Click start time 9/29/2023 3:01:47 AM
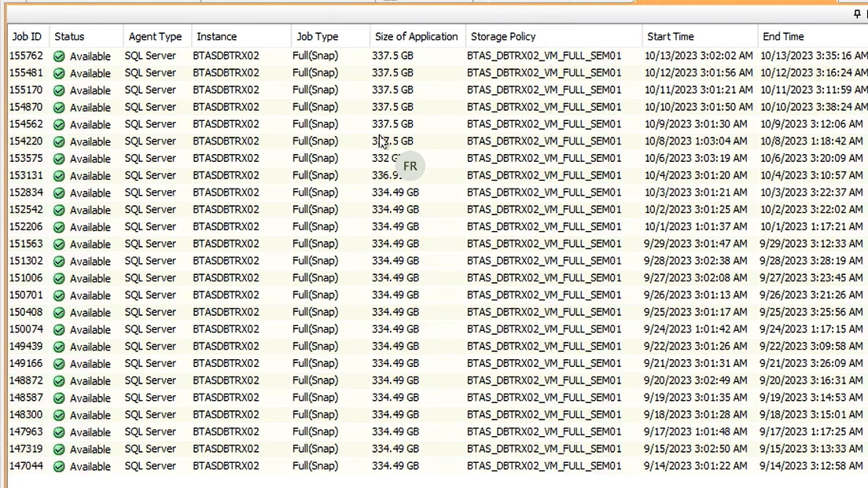This screenshot has height=488, width=868. point(695,244)
